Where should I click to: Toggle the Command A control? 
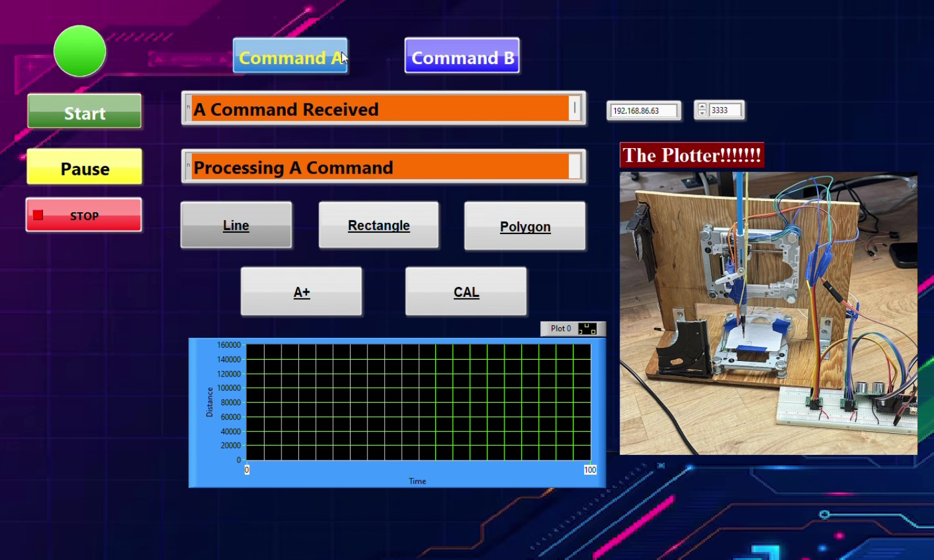tap(290, 57)
